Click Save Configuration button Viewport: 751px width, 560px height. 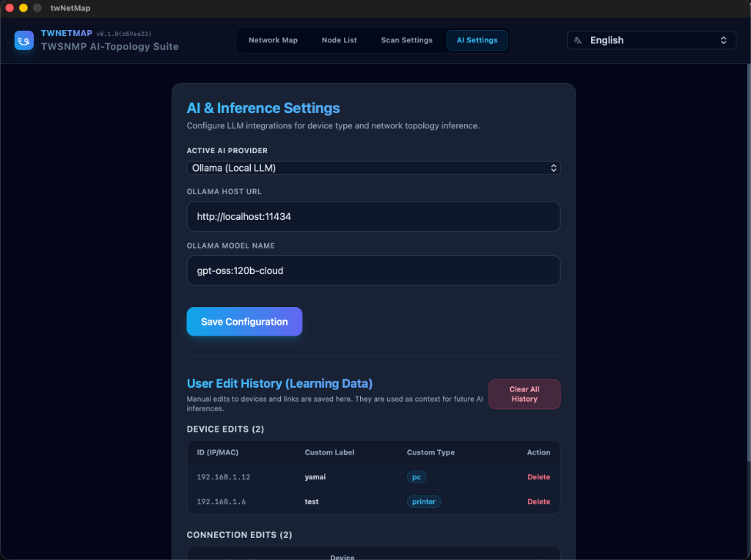click(x=244, y=322)
